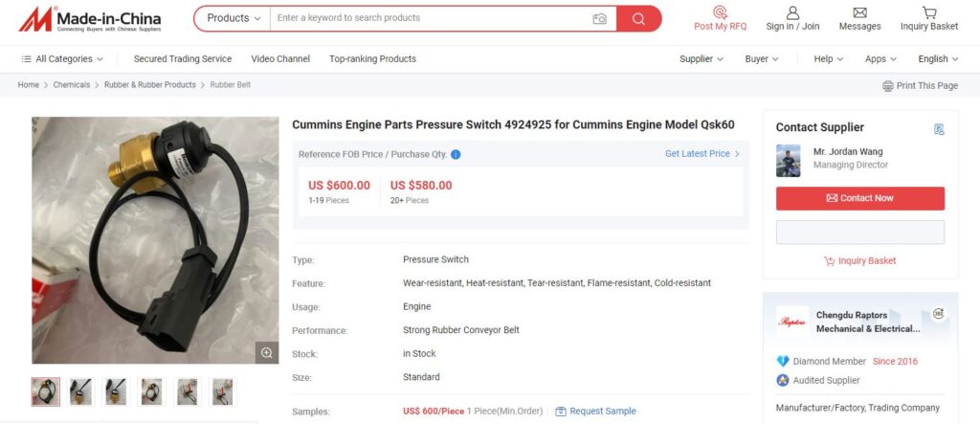Open the Inquiry Basket cart icon
This screenshot has height=424, width=980.
[928, 12]
